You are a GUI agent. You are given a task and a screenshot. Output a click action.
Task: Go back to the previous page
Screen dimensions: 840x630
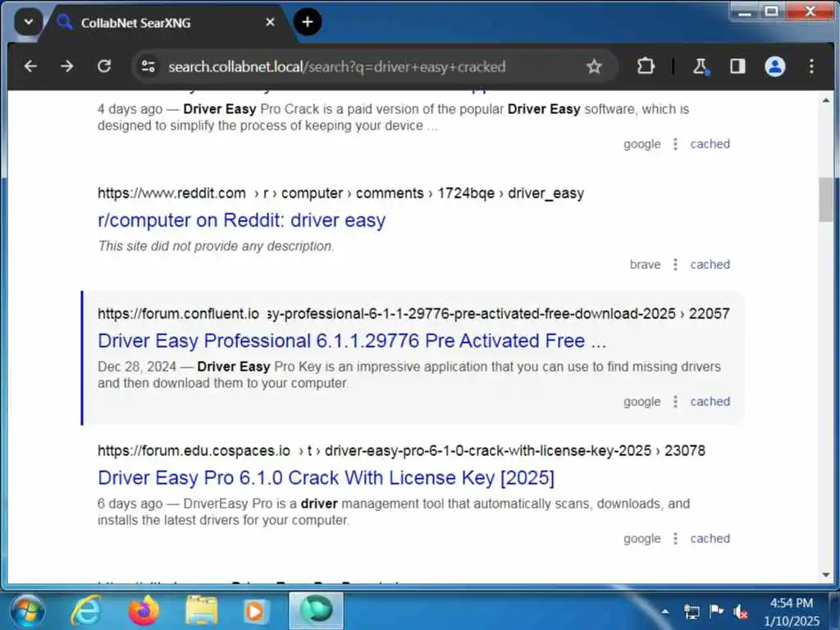(30, 66)
